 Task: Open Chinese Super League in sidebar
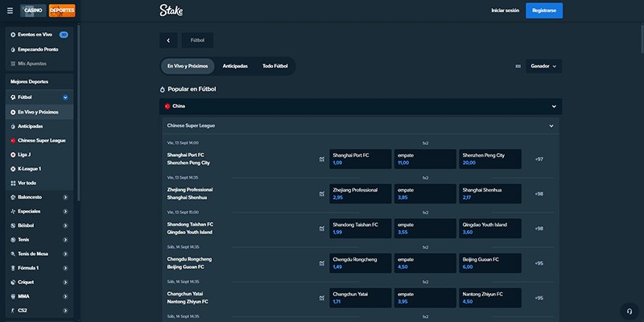[x=39, y=140]
